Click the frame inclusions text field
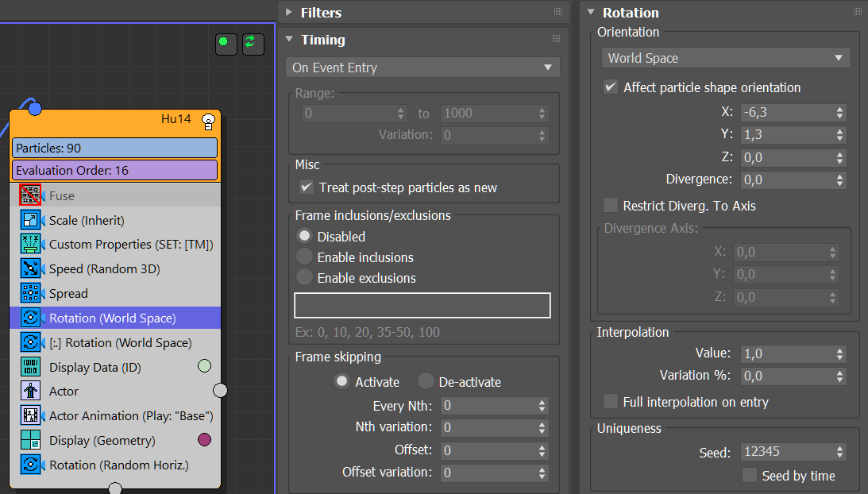 (x=422, y=306)
